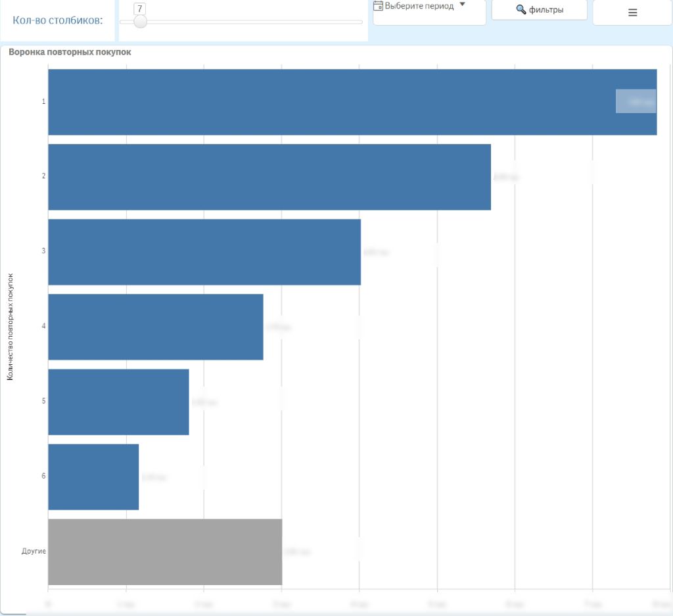The height and width of the screenshot is (616, 673).
Task: Click the calendar icon in period selector
Action: (x=379, y=6)
